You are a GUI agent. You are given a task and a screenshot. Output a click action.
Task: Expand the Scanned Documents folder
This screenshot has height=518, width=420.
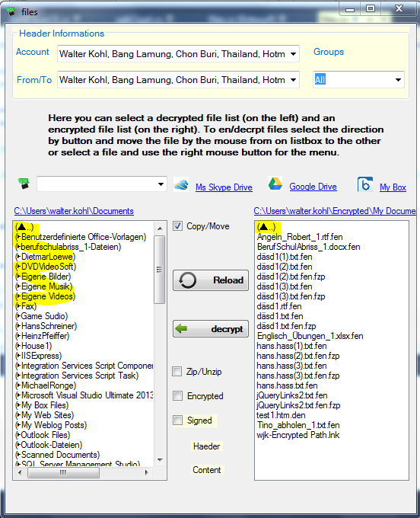tap(19, 455)
